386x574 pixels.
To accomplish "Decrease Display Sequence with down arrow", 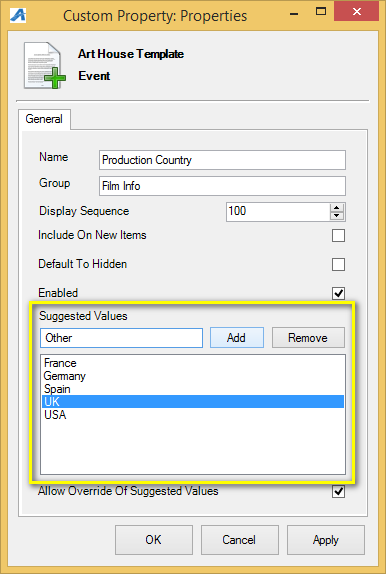I will [x=337, y=216].
